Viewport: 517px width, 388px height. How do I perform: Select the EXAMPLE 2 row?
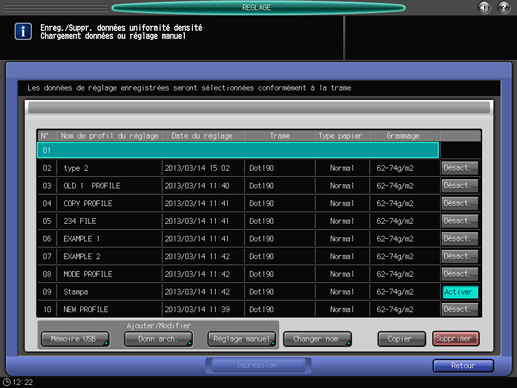click(x=238, y=256)
